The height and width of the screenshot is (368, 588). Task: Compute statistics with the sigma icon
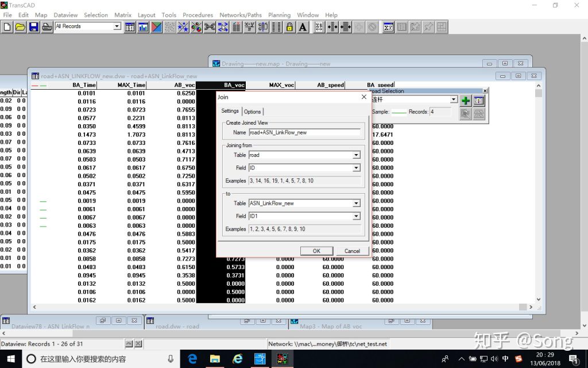click(x=389, y=27)
